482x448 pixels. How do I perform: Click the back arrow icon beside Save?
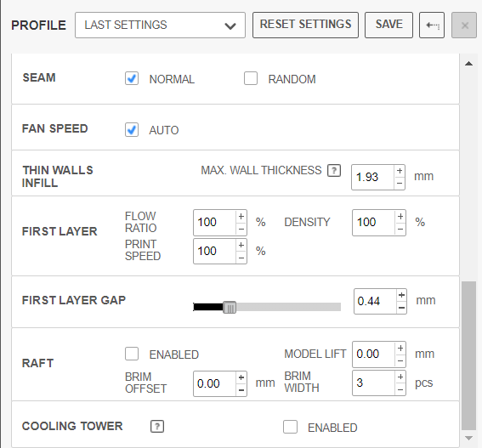coord(432,26)
